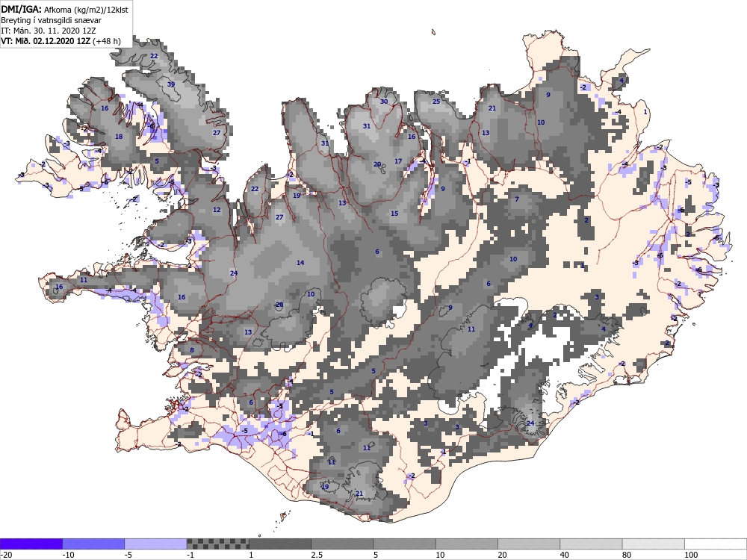Click the 80 tick label on the legend scale
The image size is (747, 560).
coord(627,555)
